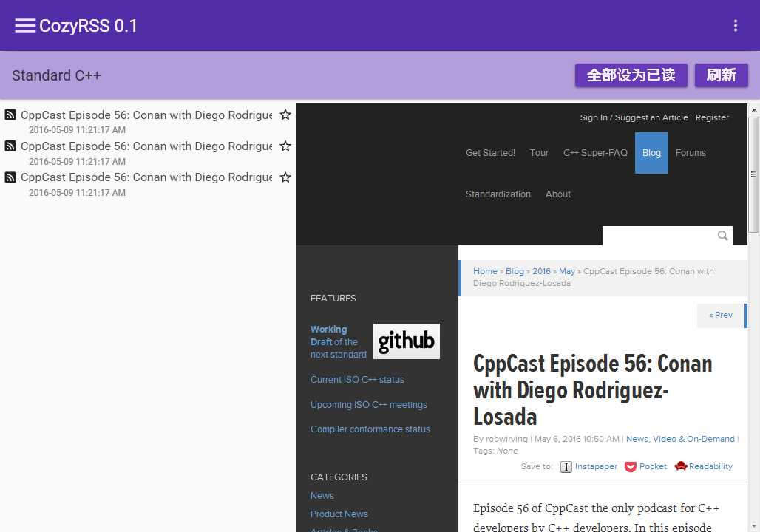Open the Standardization nav item
The height and width of the screenshot is (532, 760).
point(498,194)
